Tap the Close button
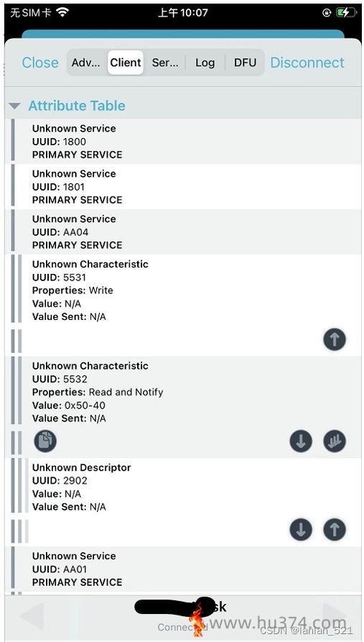 (x=40, y=63)
